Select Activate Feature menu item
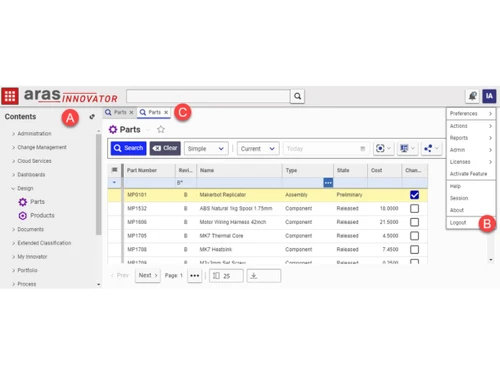Image resolution: width=500 pixels, height=375 pixels. [x=471, y=174]
